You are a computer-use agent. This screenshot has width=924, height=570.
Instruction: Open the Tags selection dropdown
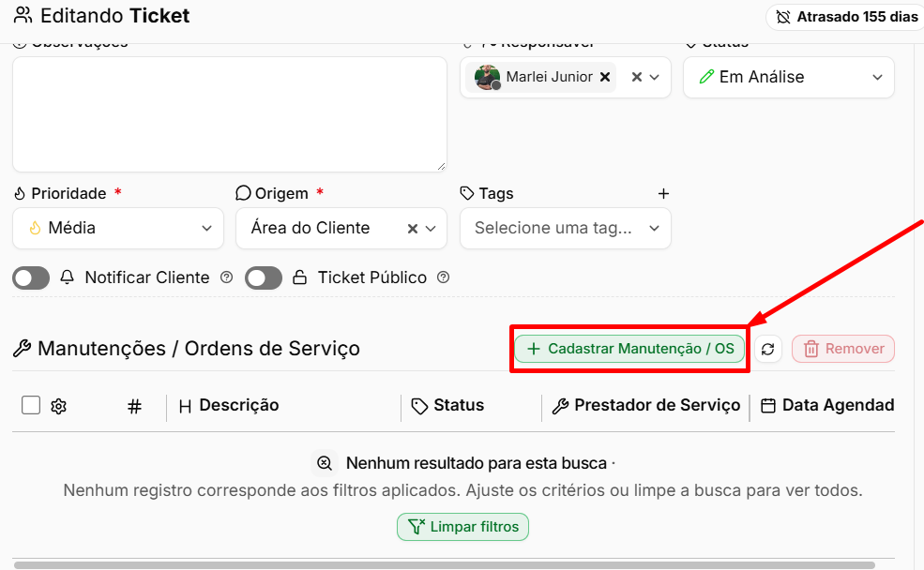pyautogui.click(x=565, y=228)
